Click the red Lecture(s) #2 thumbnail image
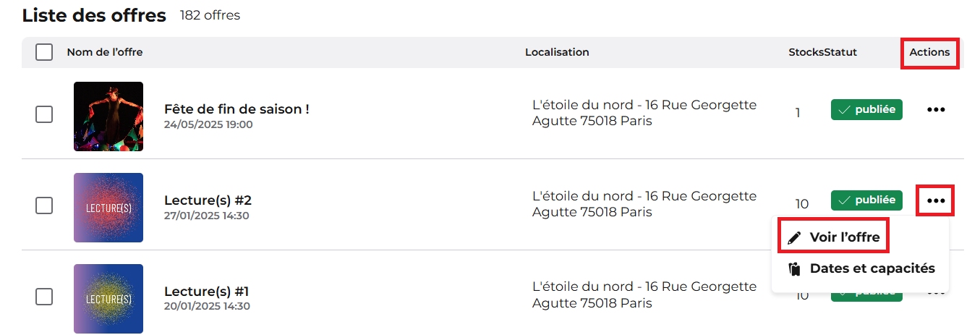 (108, 208)
